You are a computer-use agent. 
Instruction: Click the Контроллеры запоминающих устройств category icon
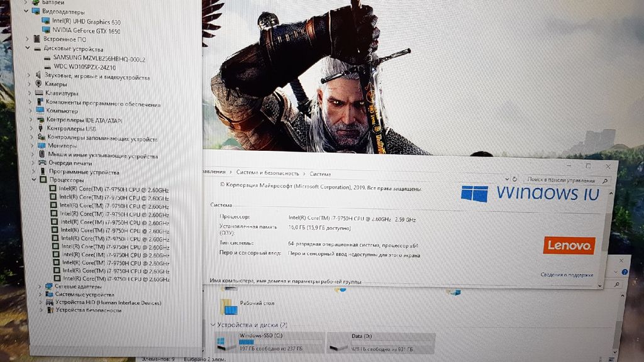point(41,136)
